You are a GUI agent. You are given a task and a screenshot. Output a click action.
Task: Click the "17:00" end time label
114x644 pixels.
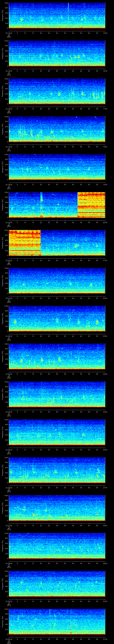point(105,109)
